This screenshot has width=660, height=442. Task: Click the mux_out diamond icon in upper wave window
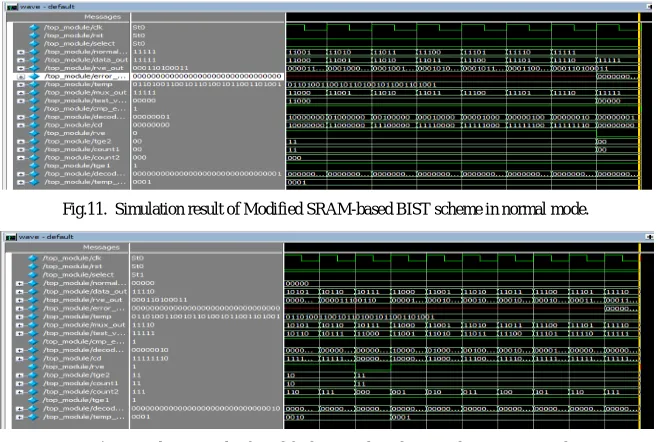click(34, 93)
